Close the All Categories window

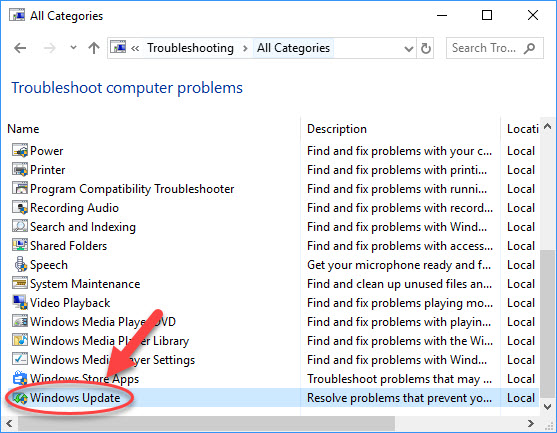point(533,15)
